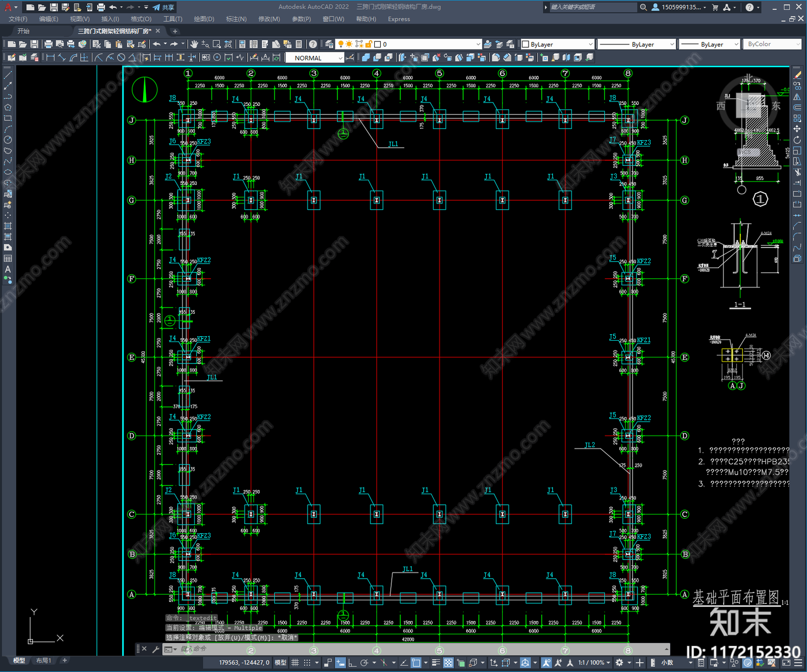The image size is (807, 672).
Task: Select the Multiline Text 'A' tool
Action: tap(8, 270)
